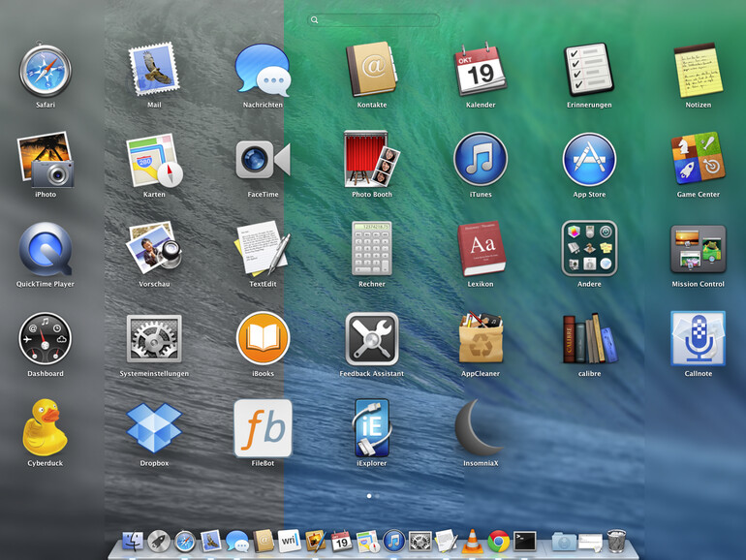This screenshot has width=746, height=560.
Task: Open the Kontakte address book in Launchpad
Action: [372, 70]
